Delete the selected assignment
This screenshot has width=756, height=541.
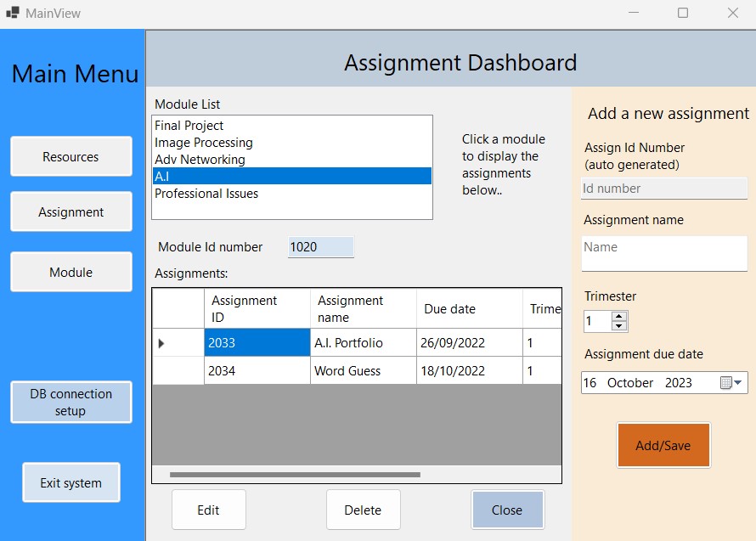coord(363,510)
